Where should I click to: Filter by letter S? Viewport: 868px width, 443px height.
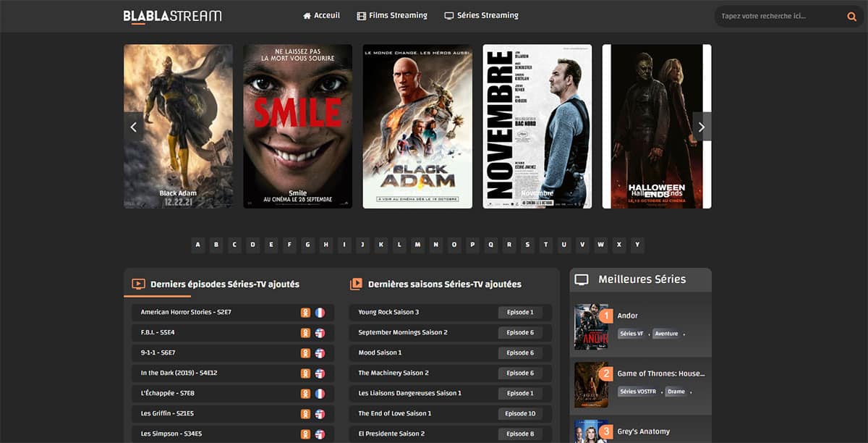tap(527, 245)
